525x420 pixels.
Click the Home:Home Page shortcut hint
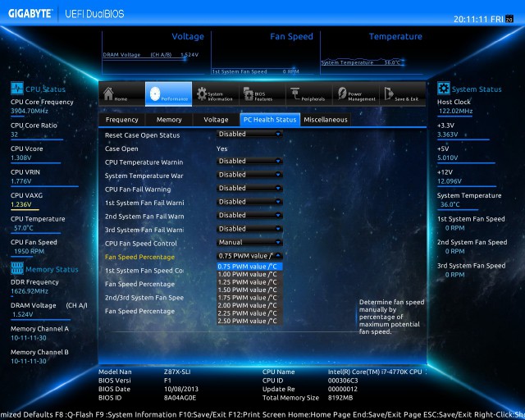(317, 414)
